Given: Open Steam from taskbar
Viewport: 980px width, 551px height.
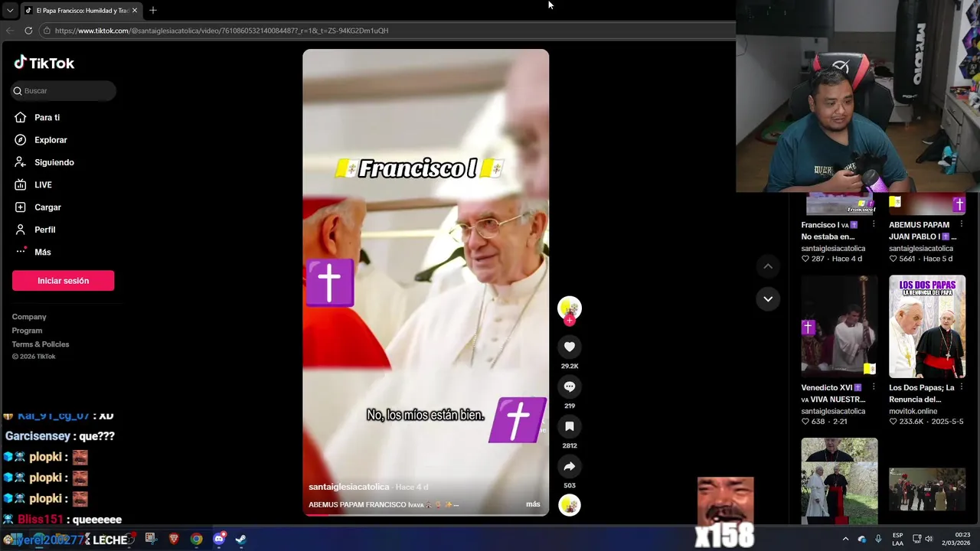Looking at the screenshot, I should pyautogui.click(x=240, y=539).
